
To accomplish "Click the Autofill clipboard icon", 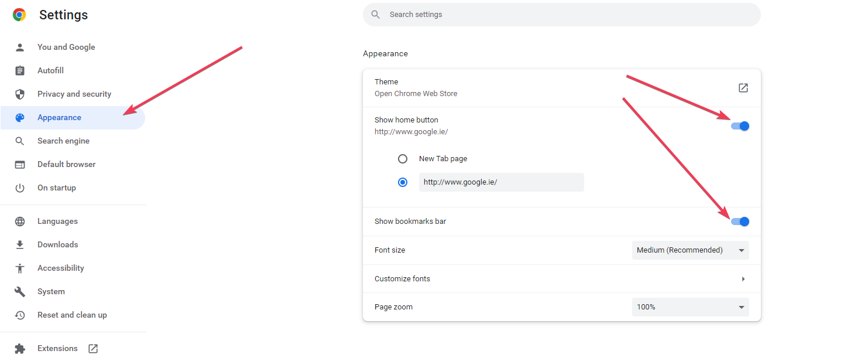I will pyautogui.click(x=20, y=70).
